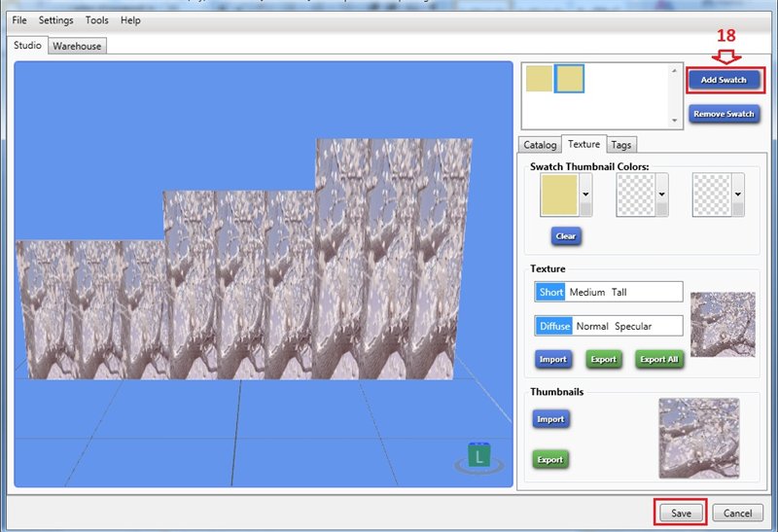Select the highlighted second swatch
Image resolution: width=778 pixels, height=532 pixels.
[569, 80]
